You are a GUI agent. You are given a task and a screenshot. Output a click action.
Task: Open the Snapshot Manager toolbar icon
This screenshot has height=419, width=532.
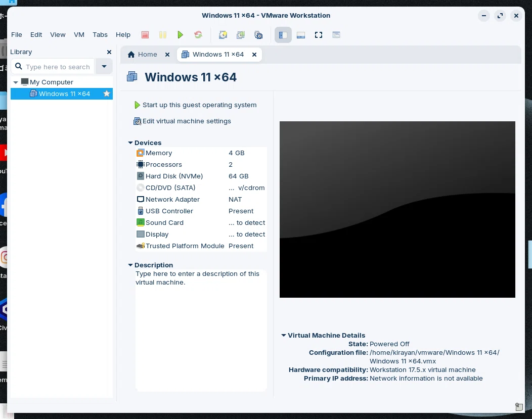coord(258,35)
